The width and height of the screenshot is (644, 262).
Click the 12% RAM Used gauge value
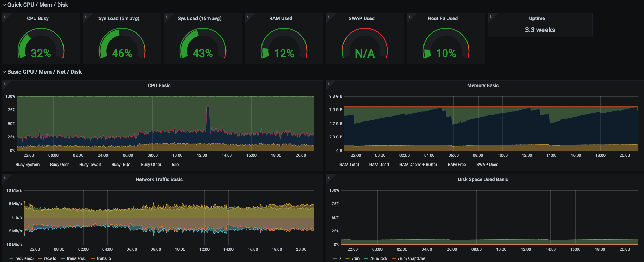click(284, 53)
